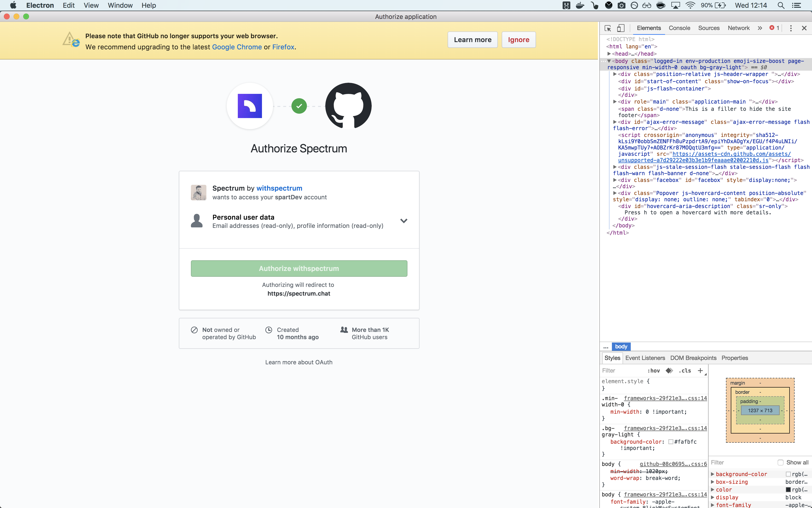The height and width of the screenshot is (508, 812).
Task: Select the body breadcrumb in DevTools
Action: click(621, 346)
